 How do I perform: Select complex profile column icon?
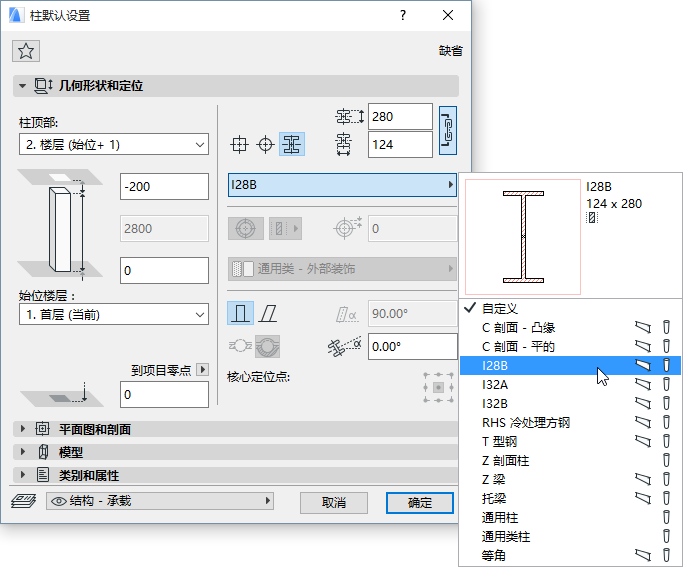tap(291, 144)
